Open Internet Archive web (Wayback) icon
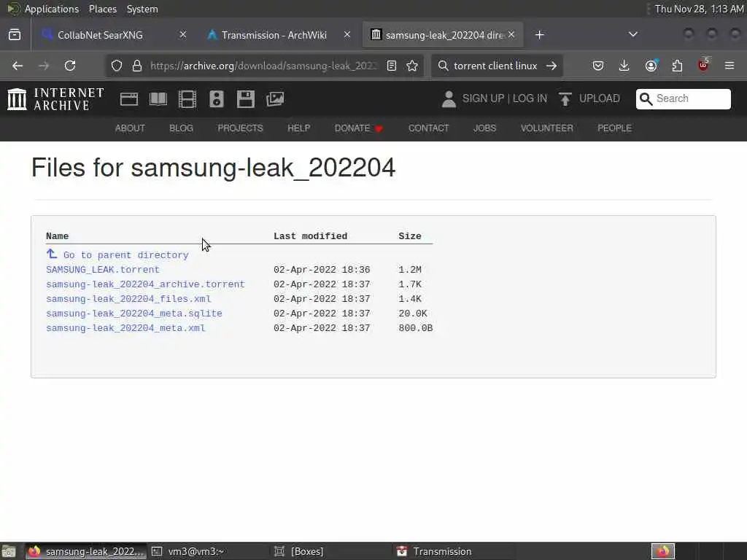Viewport: 747px width, 560px height. [129, 99]
